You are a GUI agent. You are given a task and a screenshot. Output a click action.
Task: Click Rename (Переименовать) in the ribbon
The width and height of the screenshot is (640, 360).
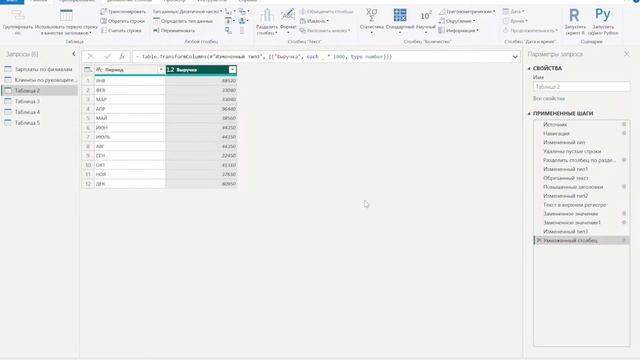174,30
